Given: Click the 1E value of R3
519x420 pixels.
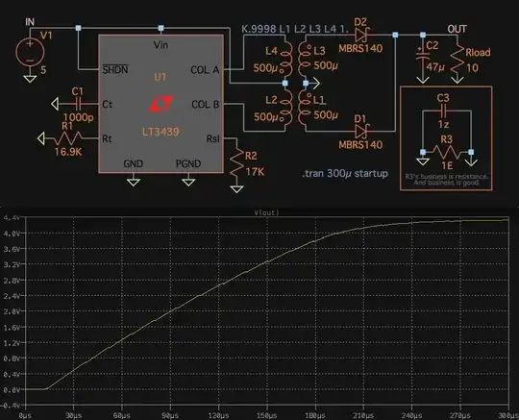Looking at the screenshot, I should coord(447,165).
